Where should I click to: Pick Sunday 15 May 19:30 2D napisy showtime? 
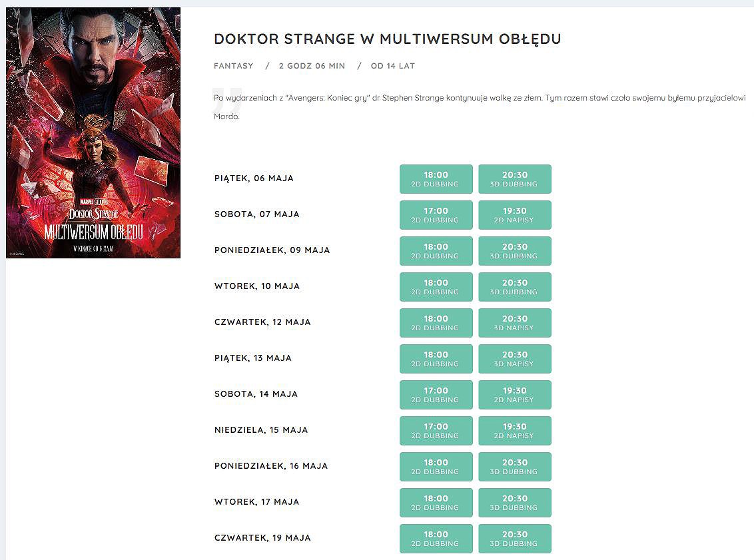[x=514, y=431]
